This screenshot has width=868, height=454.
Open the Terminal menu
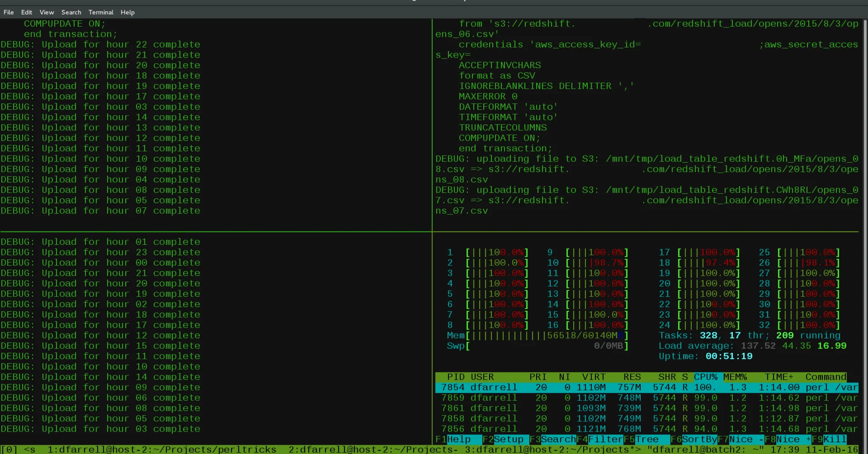[101, 12]
